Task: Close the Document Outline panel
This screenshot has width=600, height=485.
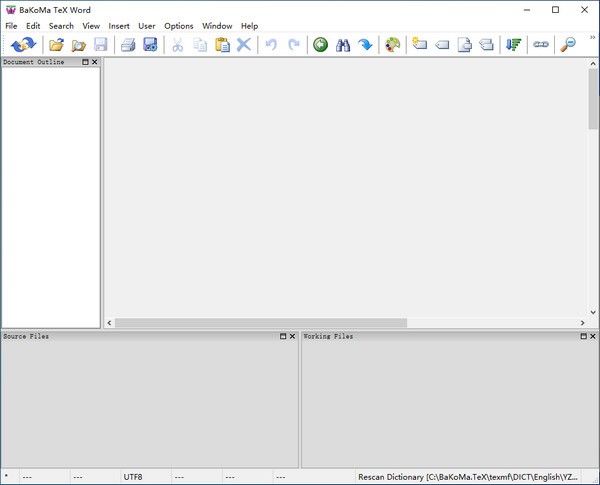Action: [95, 62]
